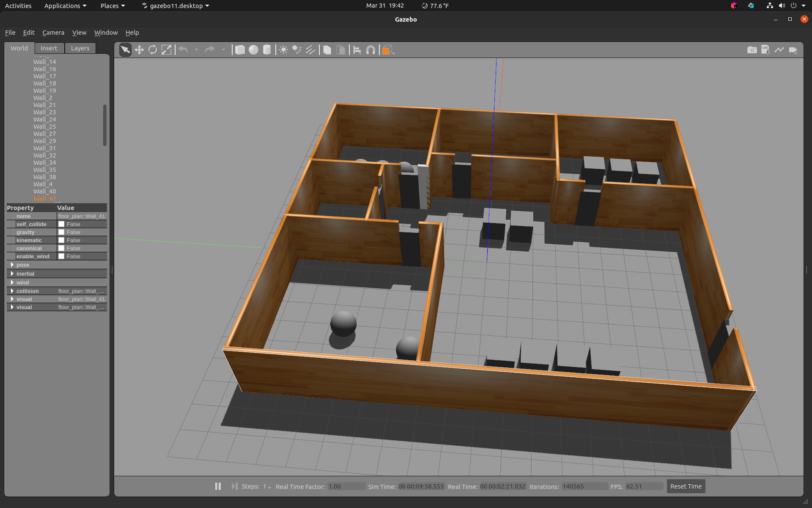
Task: Open the align tool
Action: pyautogui.click(x=357, y=50)
